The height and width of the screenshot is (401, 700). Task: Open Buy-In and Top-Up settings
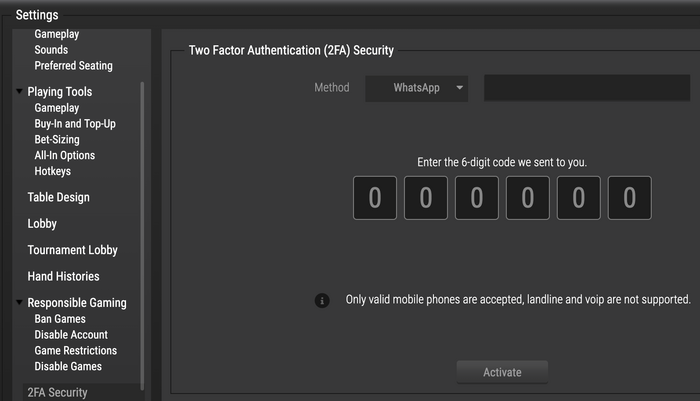click(x=75, y=124)
